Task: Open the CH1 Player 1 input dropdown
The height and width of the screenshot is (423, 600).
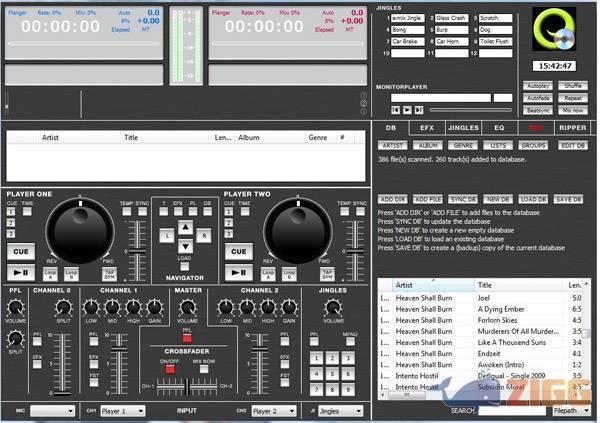Action: 125,410
